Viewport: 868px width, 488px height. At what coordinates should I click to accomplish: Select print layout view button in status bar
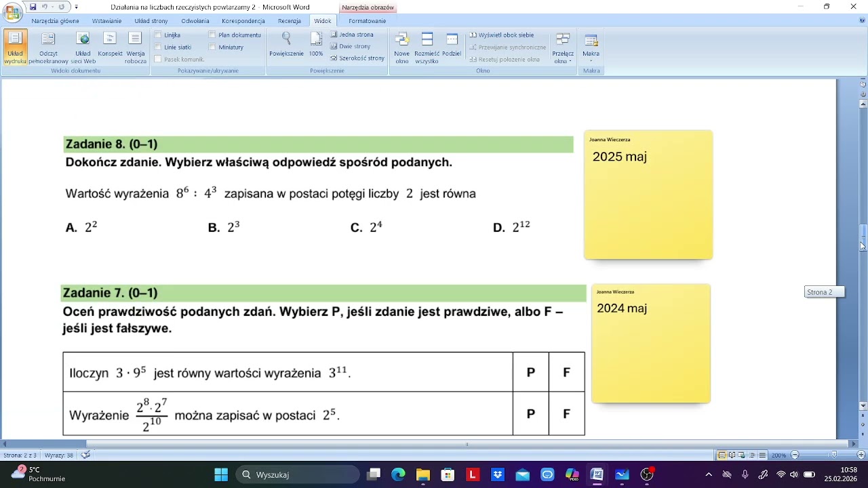[x=722, y=455]
